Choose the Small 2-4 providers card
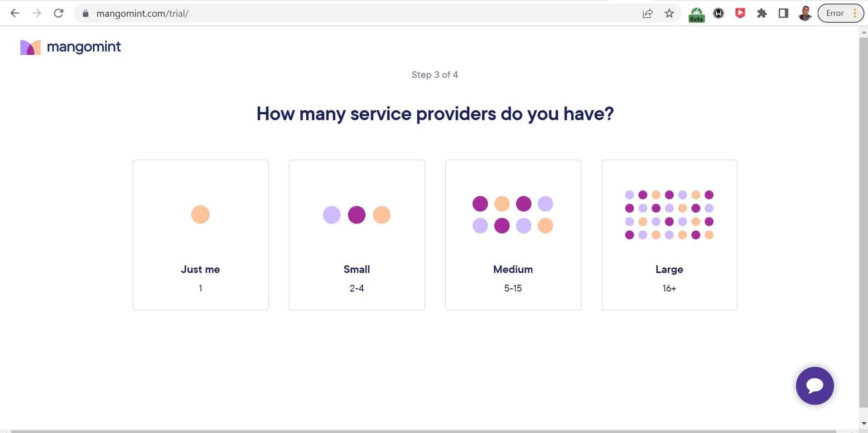The image size is (868, 433). [357, 235]
